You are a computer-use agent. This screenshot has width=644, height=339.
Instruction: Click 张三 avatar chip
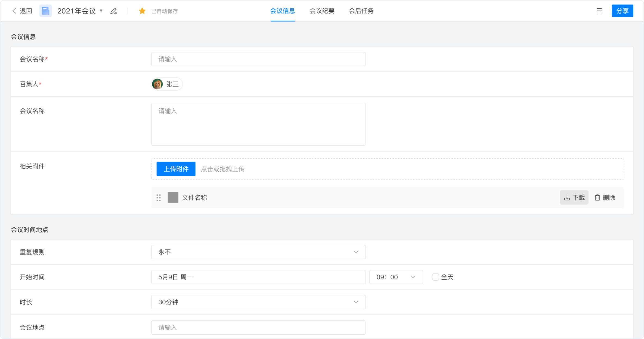click(167, 84)
